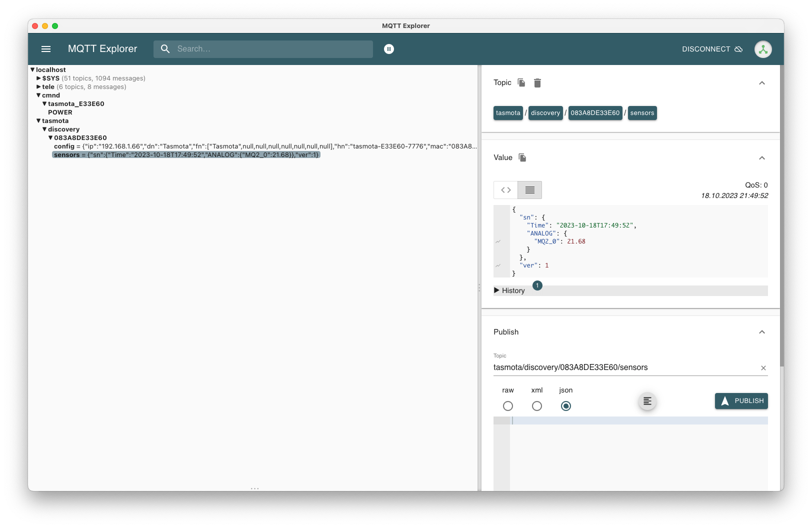Select the json publish format
This screenshot has height=528, width=812.
565,406
